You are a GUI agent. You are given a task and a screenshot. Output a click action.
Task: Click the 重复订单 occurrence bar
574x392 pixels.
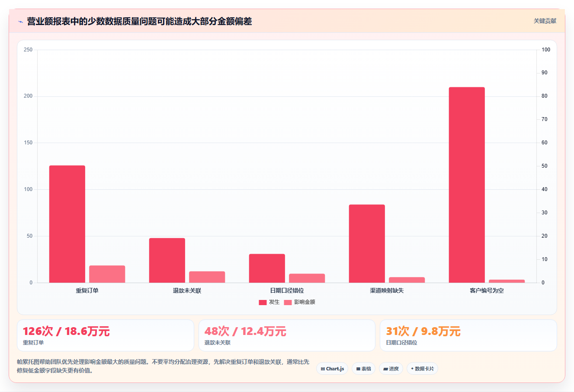pos(67,224)
